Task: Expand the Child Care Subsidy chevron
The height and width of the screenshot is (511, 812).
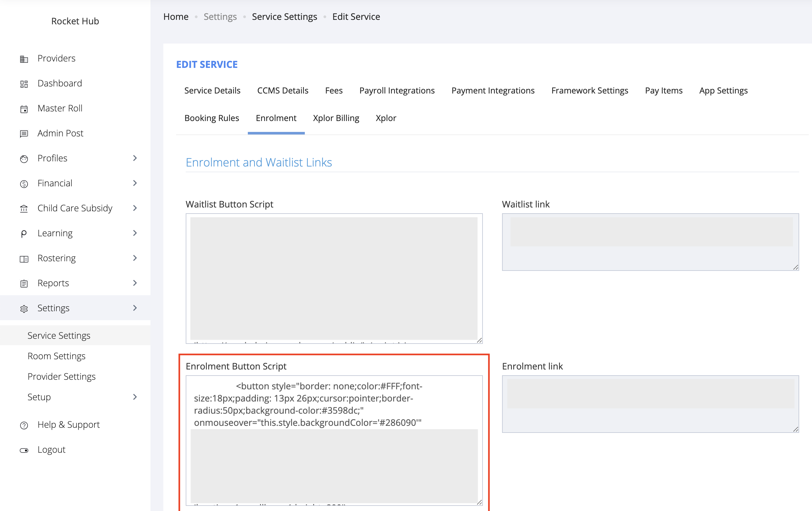Action: [135, 208]
